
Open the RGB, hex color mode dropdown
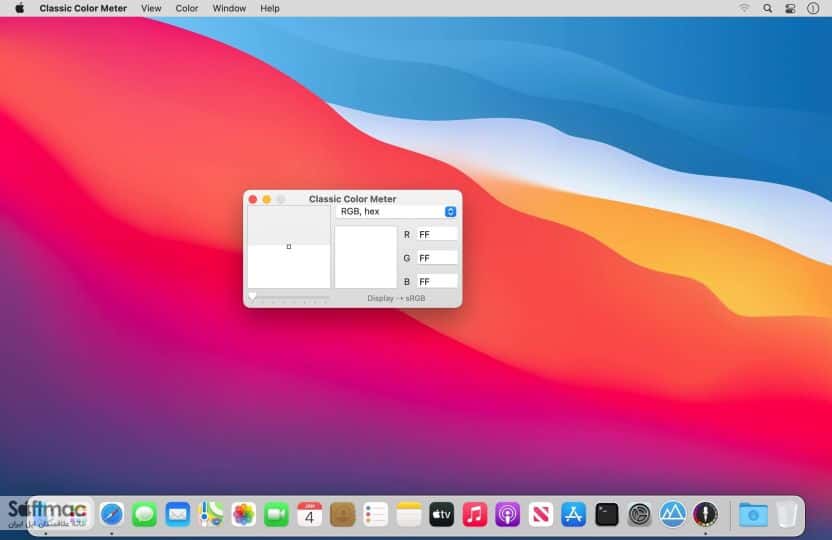(396, 212)
